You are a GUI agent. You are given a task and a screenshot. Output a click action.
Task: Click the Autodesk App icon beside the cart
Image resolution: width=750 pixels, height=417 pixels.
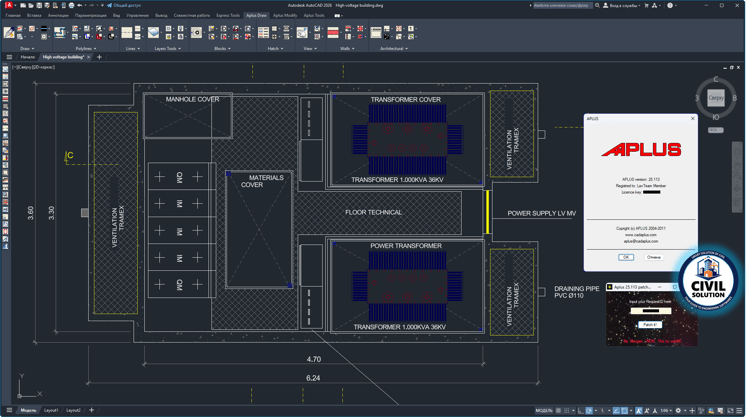point(655,5)
